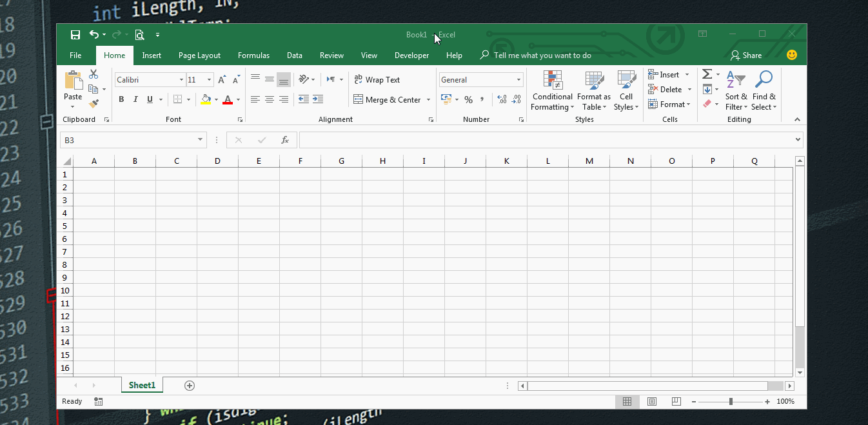Toggle macro recording icon in status bar
This screenshot has width=868, height=425.
tap(98, 401)
